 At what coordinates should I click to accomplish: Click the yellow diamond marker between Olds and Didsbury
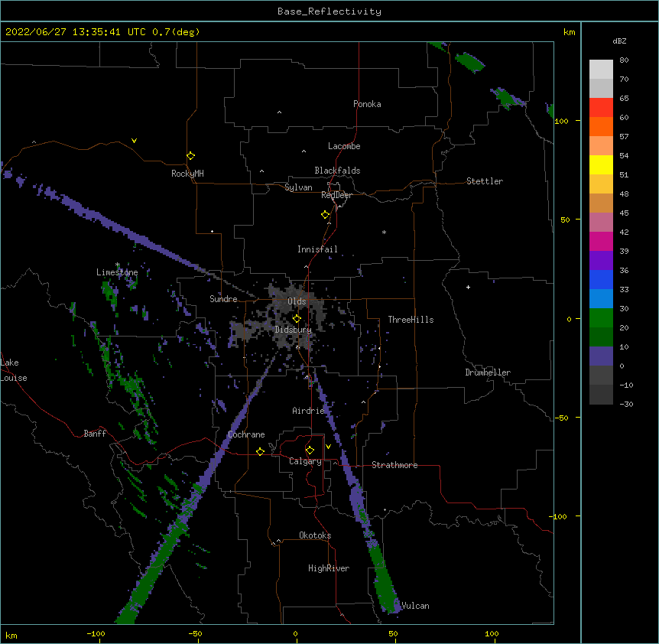coord(297,319)
